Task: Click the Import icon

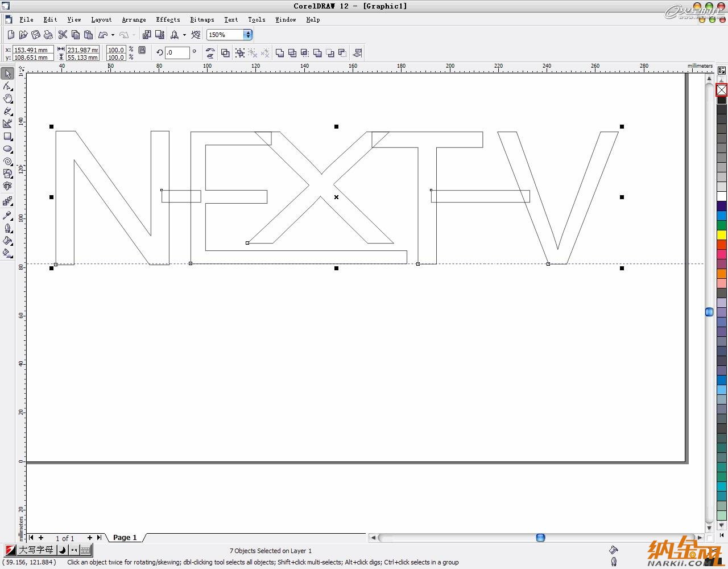Action: click(147, 35)
